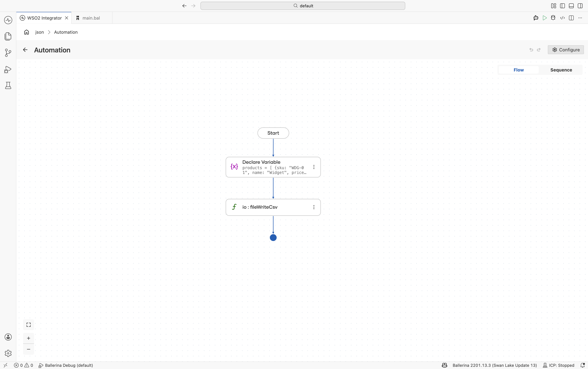Image resolution: width=588 pixels, height=369 pixels.
Task: Switch to the Flow view
Action: pyautogui.click(x=518, y=70)
